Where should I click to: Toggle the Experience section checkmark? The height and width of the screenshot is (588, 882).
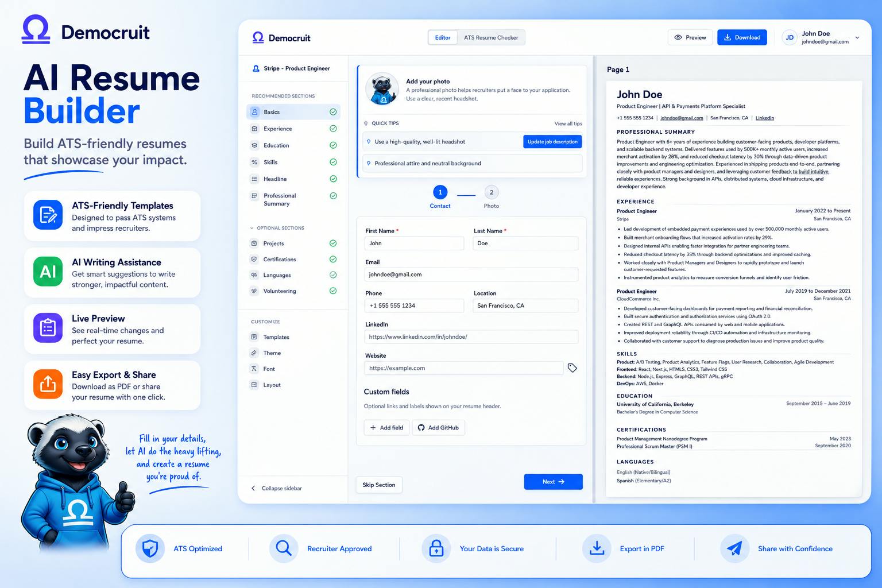tap(333, 129)
